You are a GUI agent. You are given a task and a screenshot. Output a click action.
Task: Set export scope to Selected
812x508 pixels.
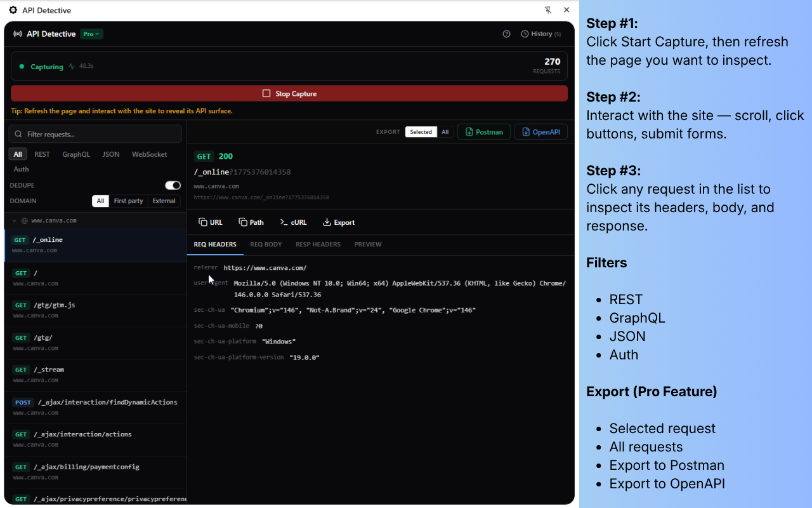[x=421, y=132]
